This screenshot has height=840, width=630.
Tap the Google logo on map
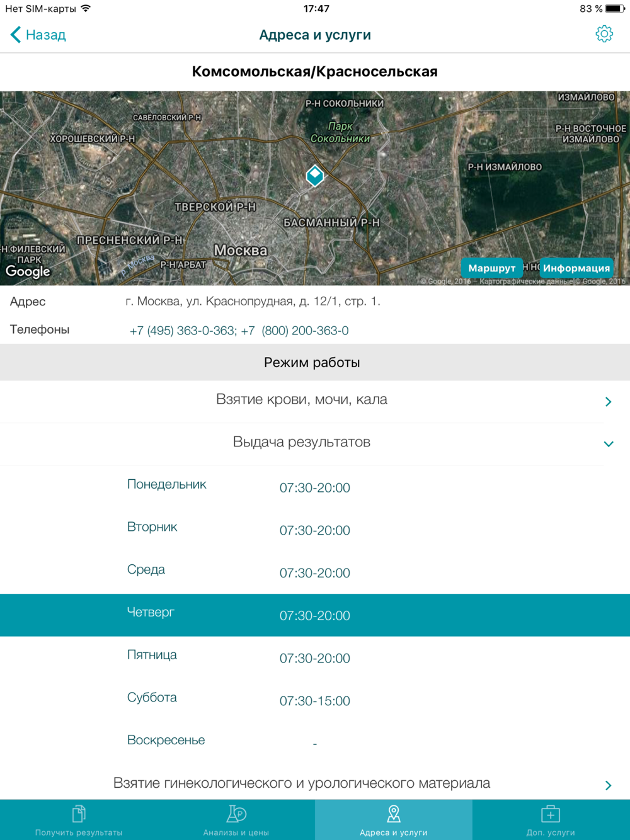point(28,271)
